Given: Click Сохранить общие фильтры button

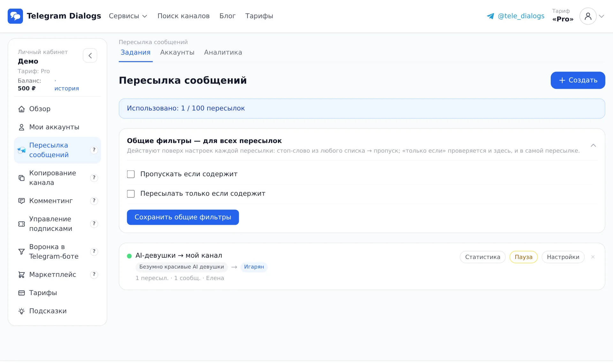Looking at the screenshot, I should click(183, 217).
